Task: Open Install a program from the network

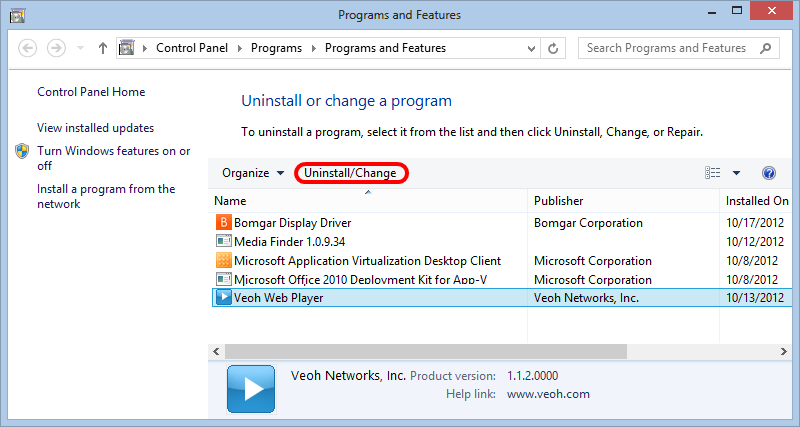Action: tap(106, 196)
